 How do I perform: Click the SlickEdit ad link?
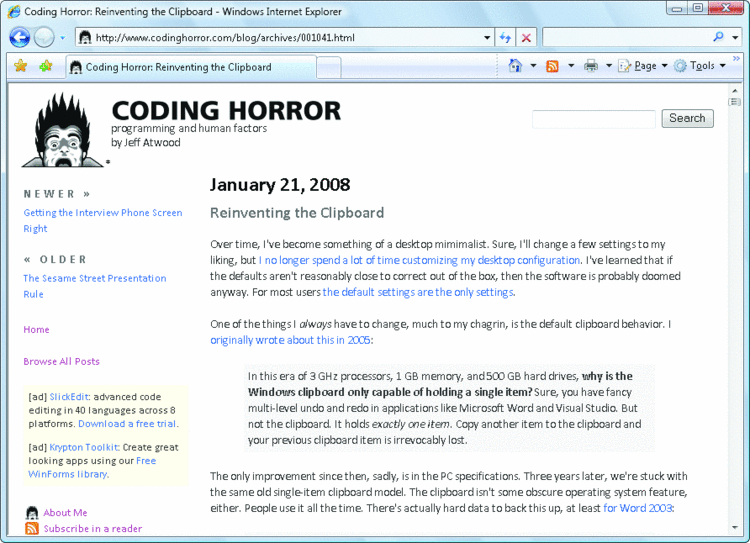point(69,397)
